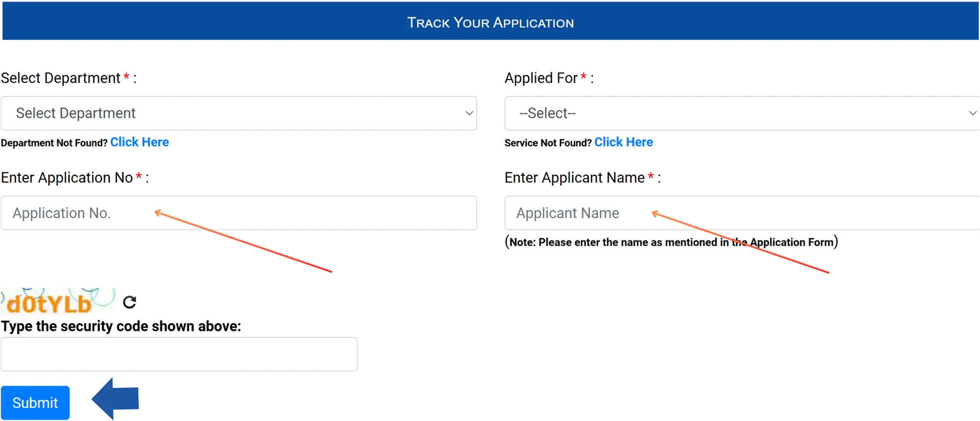This screenshot has width=980, height=421.
Task: Click the chevron on Select Department dropdown
Action: click(x=469, y=113)
